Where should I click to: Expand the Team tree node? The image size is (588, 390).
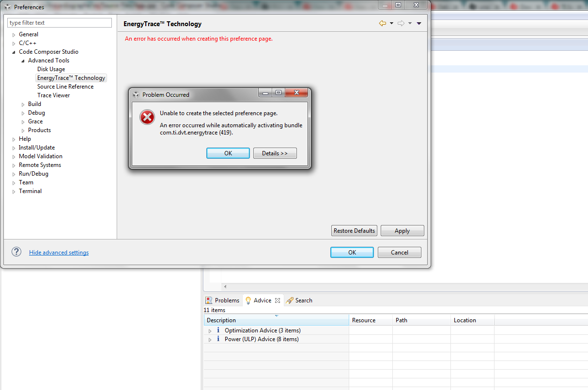tap(14, 183)
